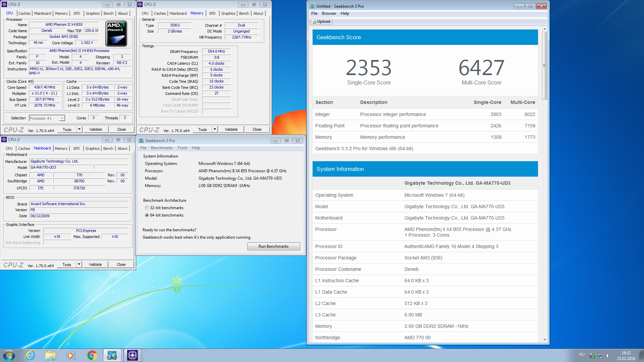Open Tools menu in Geekbench 3 Pro

(182, 148)
